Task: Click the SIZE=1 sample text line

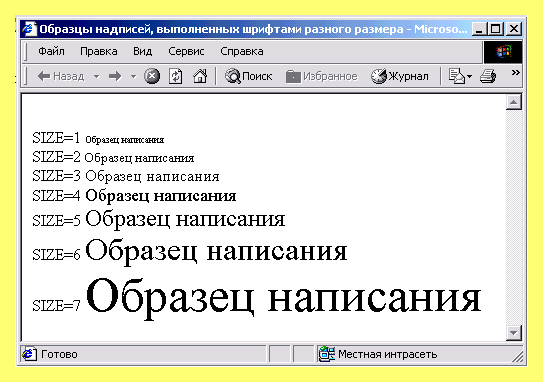Action: click(x=98, y=138)
